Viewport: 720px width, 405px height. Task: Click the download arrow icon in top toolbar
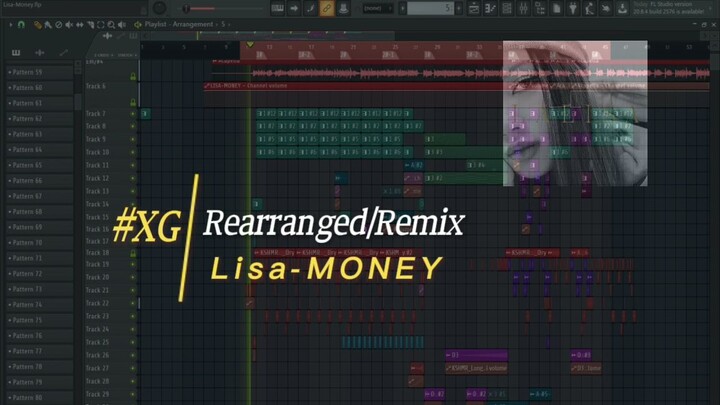(623, 8)
